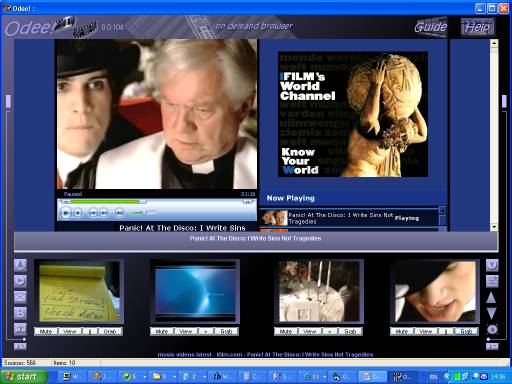Click the X-box icon in the left sidebar
This screenshot has height=384, width=512.
click(20, 297)
